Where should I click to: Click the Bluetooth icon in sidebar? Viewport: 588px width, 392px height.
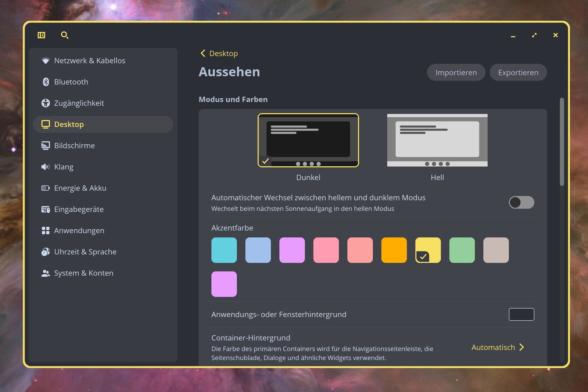point(46,82)
